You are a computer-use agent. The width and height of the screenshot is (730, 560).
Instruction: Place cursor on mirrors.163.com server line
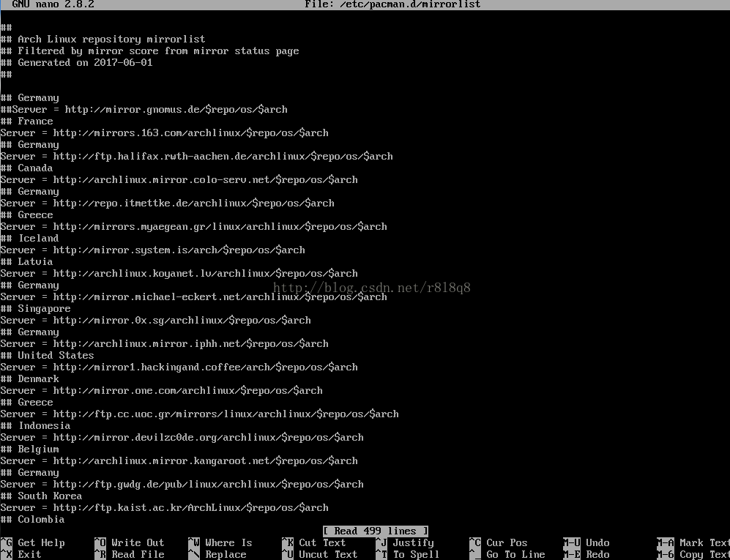[164, 132]
